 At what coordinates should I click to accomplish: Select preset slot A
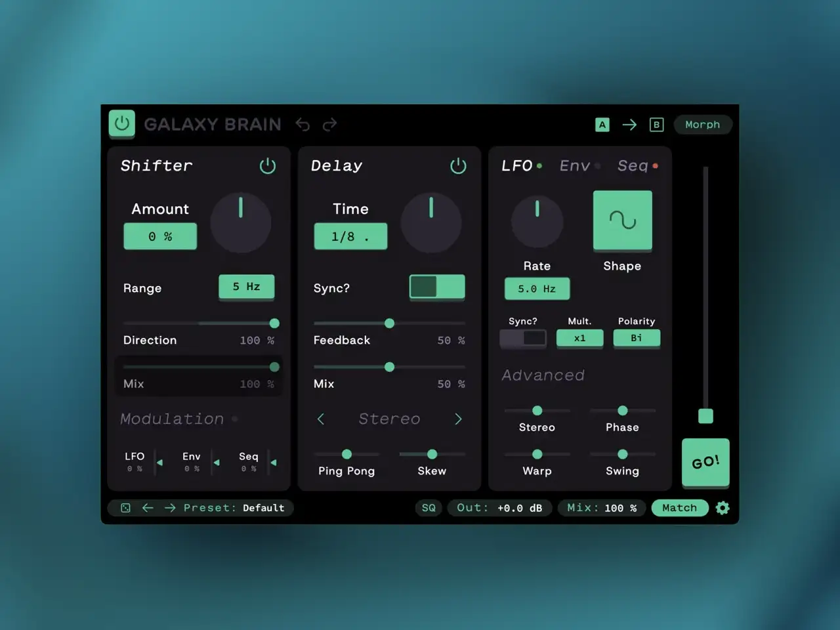(602, 125)
